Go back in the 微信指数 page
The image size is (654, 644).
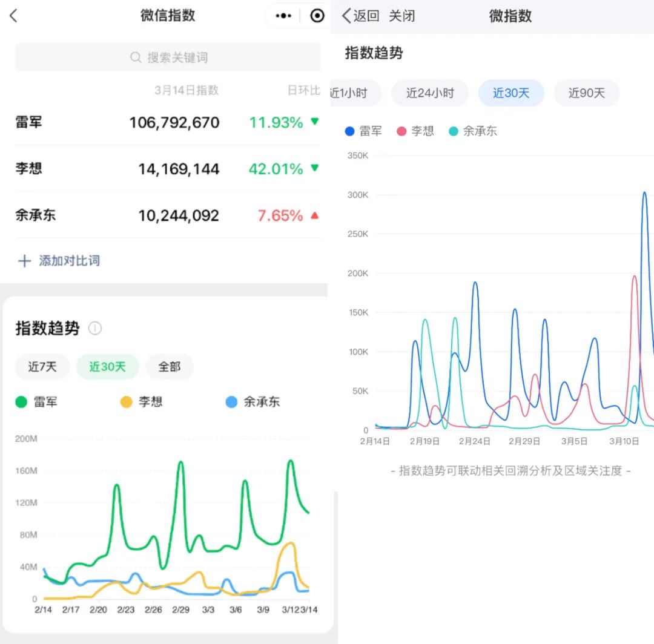(14, 16)
